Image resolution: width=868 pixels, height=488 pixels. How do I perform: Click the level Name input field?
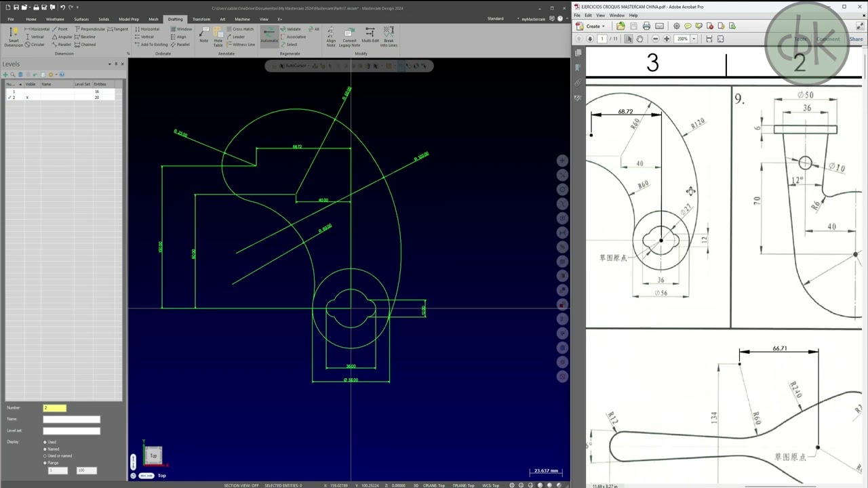[x=71, y=419]
